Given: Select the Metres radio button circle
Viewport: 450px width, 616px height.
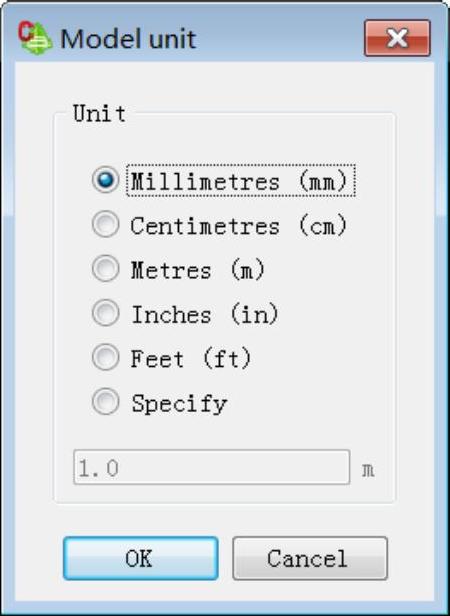Looking at the screenshot, I should coord(105,268).
